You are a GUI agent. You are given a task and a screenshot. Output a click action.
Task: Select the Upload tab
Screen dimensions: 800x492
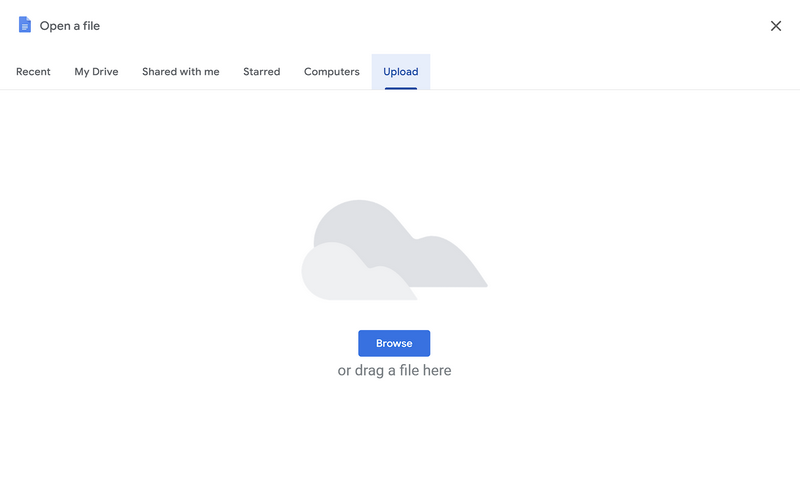tap(400, 72)
